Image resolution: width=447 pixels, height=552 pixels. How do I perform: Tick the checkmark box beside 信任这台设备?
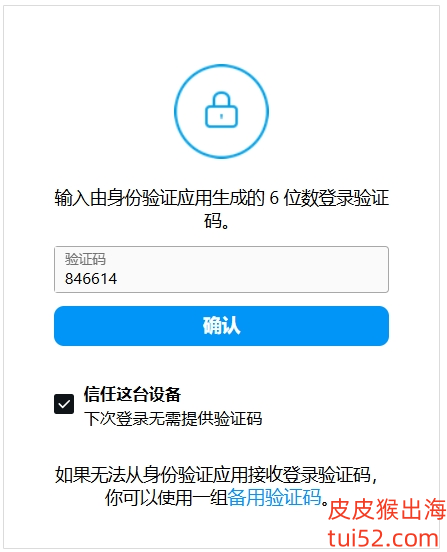64,404
